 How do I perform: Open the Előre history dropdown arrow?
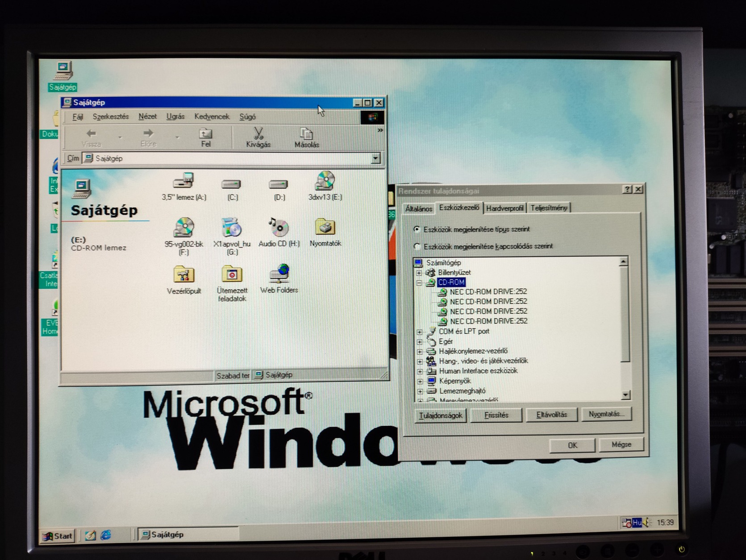[x=177, y=138]
